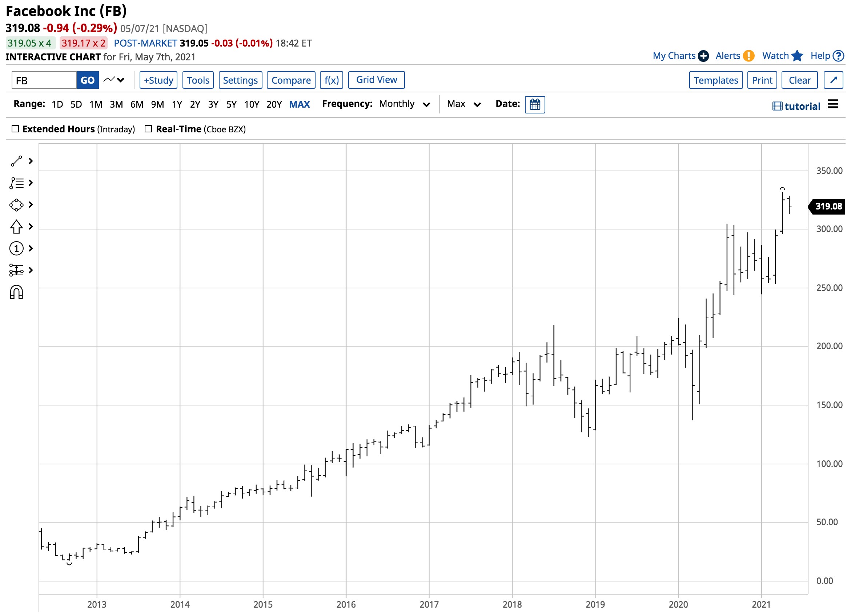Select the 1M range option
The image size is (855, 616).
[96, 105]
